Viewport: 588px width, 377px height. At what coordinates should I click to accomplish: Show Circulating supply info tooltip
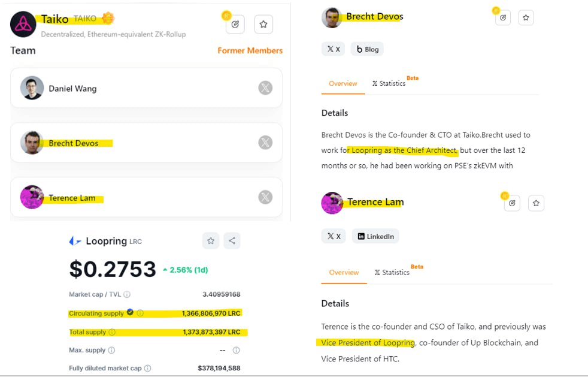[x=140, y=313]
